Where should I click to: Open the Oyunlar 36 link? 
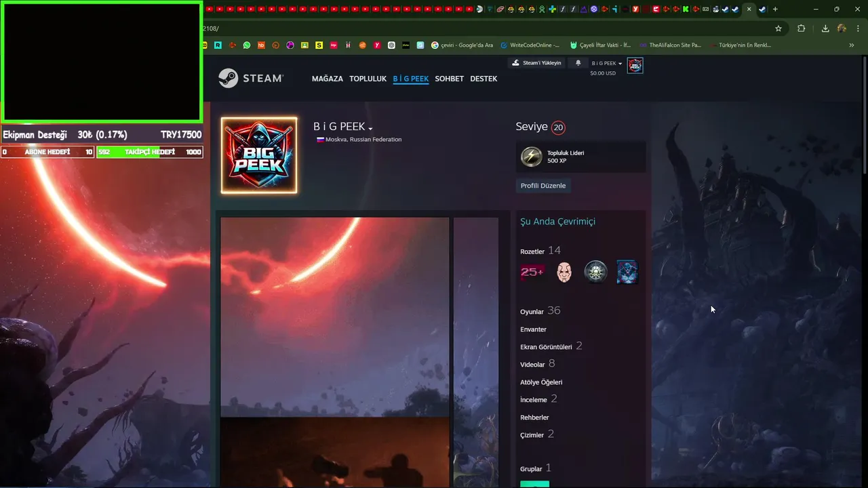point(540,311)
